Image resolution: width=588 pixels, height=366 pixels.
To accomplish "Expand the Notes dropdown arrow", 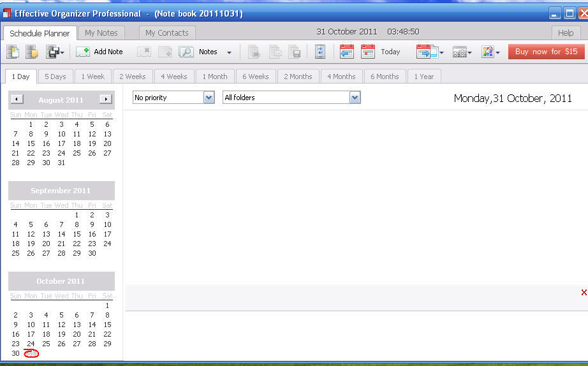I will click(x=229, y=52).
